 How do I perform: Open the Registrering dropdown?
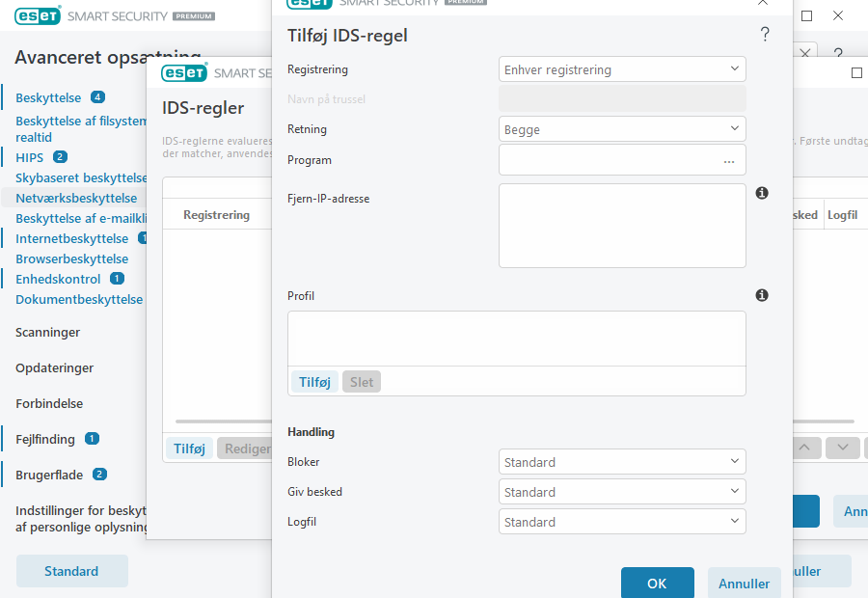point(622,69)
